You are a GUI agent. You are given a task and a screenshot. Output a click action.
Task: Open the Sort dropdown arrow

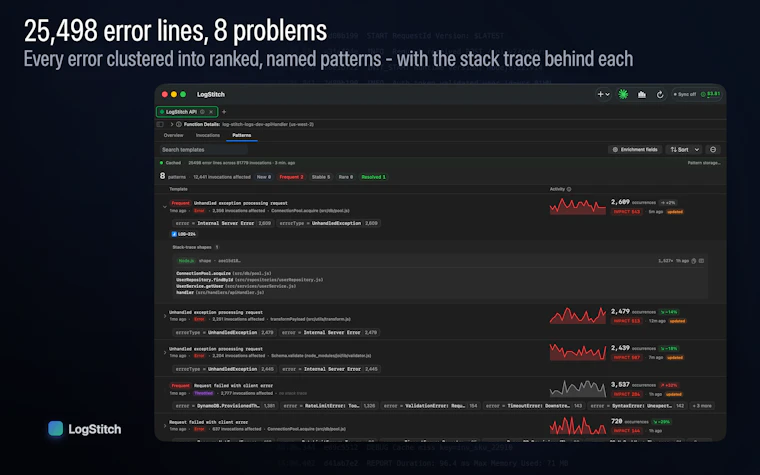tap(697, 150)
